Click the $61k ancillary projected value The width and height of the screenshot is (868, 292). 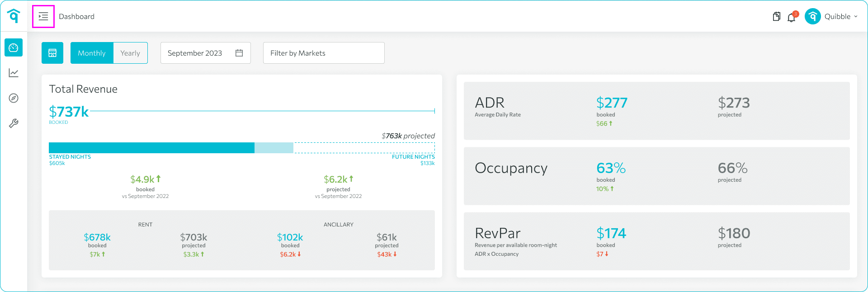(387, 237)
